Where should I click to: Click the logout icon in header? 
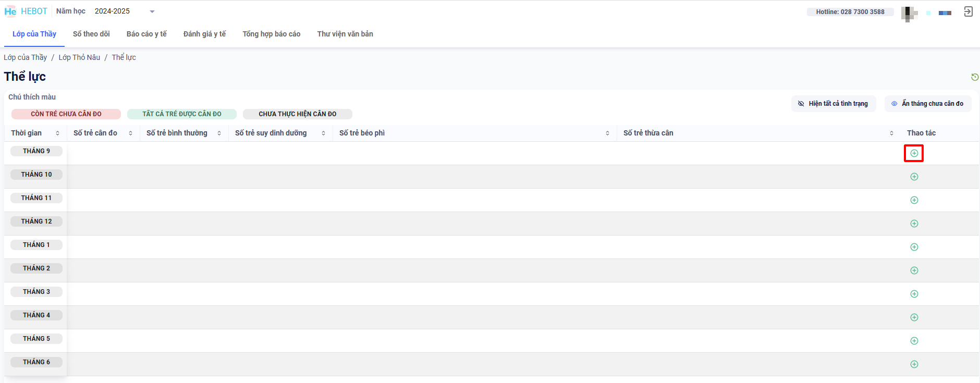click(x=968, y=11)
